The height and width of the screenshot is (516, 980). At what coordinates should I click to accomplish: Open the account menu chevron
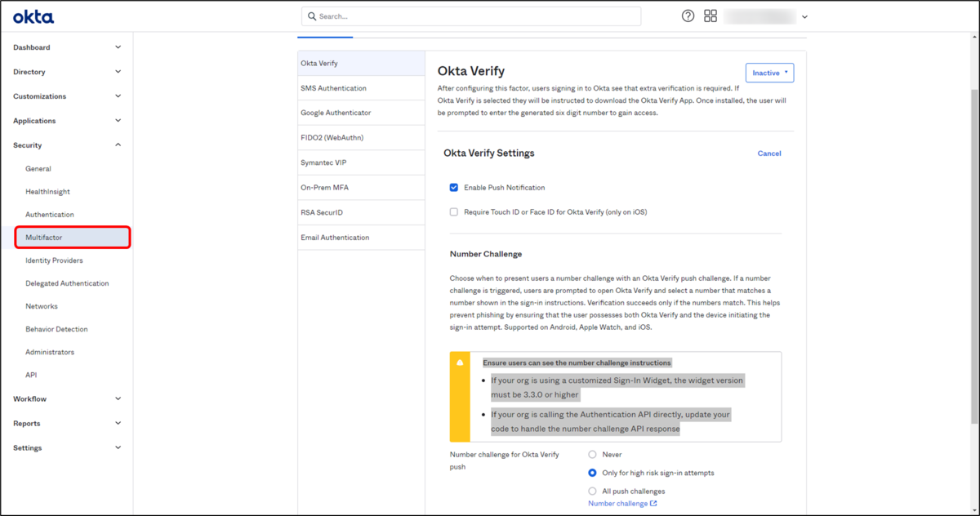[804, 17]
